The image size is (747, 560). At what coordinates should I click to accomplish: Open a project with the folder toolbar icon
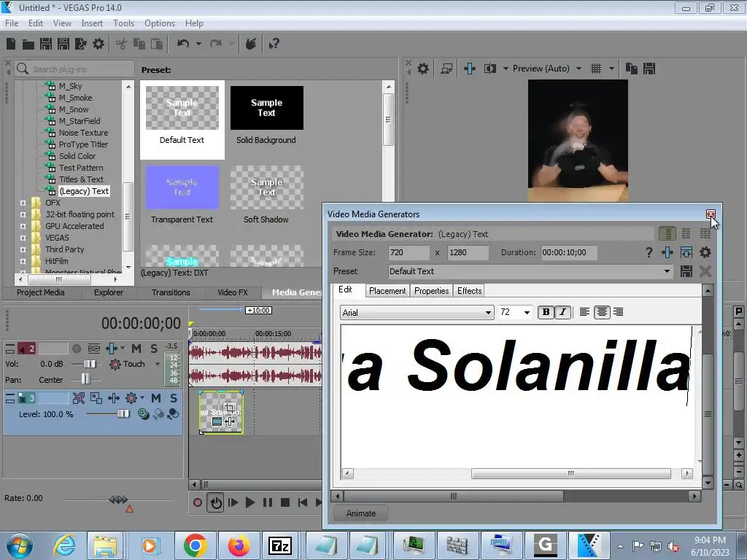(28, 44)
